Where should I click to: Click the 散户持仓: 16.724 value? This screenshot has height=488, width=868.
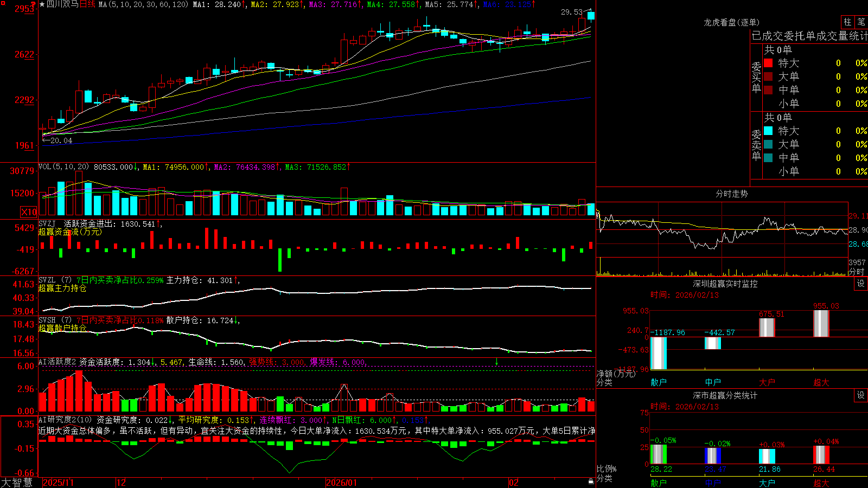199,320
